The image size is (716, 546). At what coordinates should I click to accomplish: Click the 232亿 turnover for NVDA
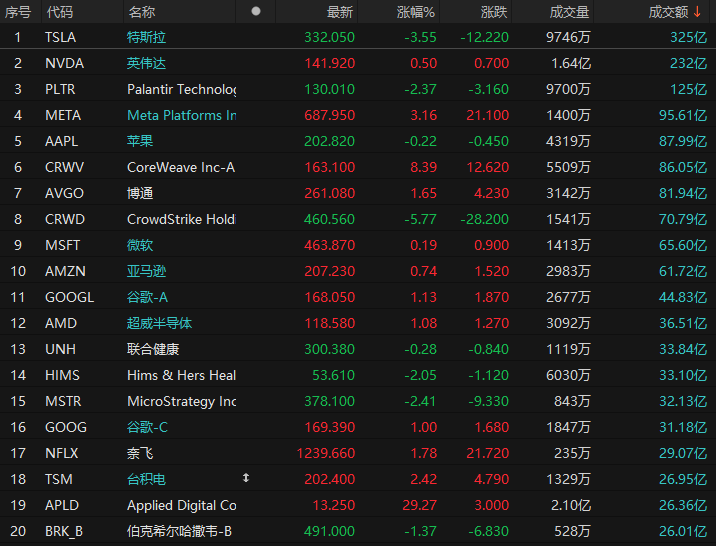(689, 63)
